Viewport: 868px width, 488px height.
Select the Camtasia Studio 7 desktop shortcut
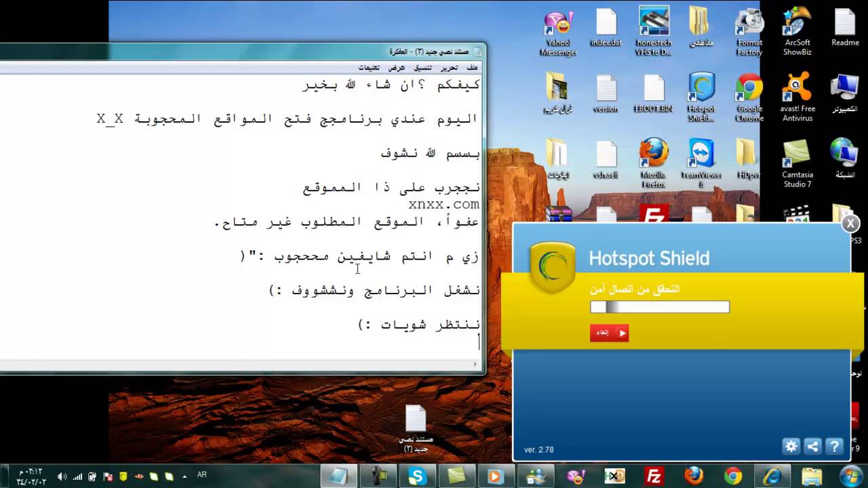(797, 163)
